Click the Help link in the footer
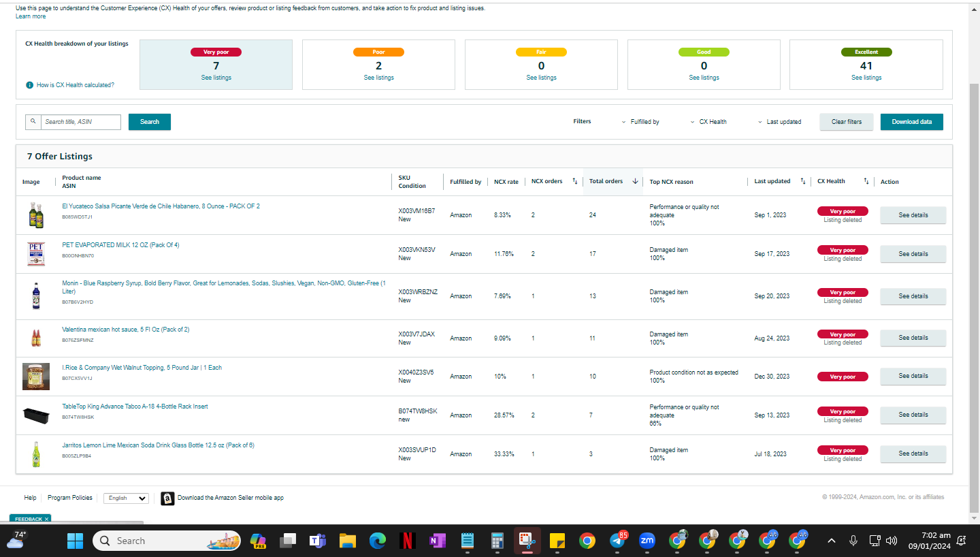Screen dimensions: 980x557 pyautogui.click(x=30, y=498)
